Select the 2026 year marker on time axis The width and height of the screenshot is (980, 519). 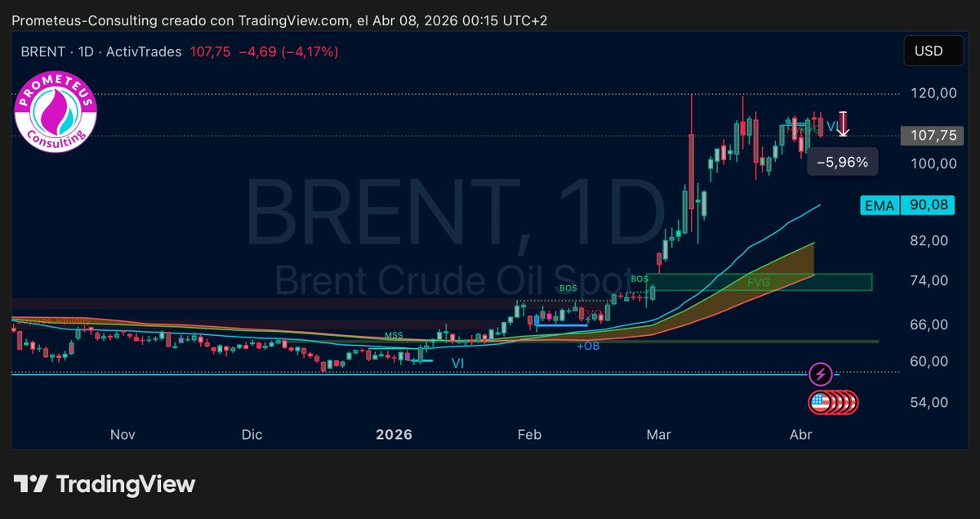click(394, 435)
